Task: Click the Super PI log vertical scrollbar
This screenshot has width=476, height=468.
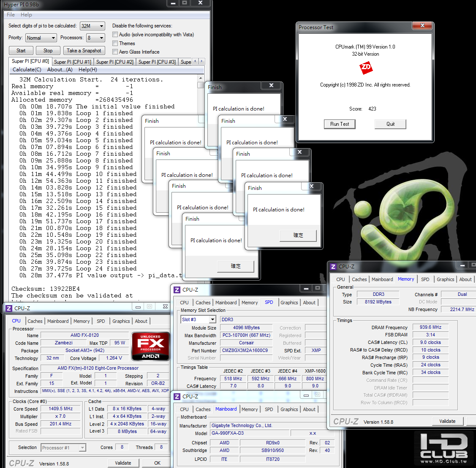Action: click(200, 188)
